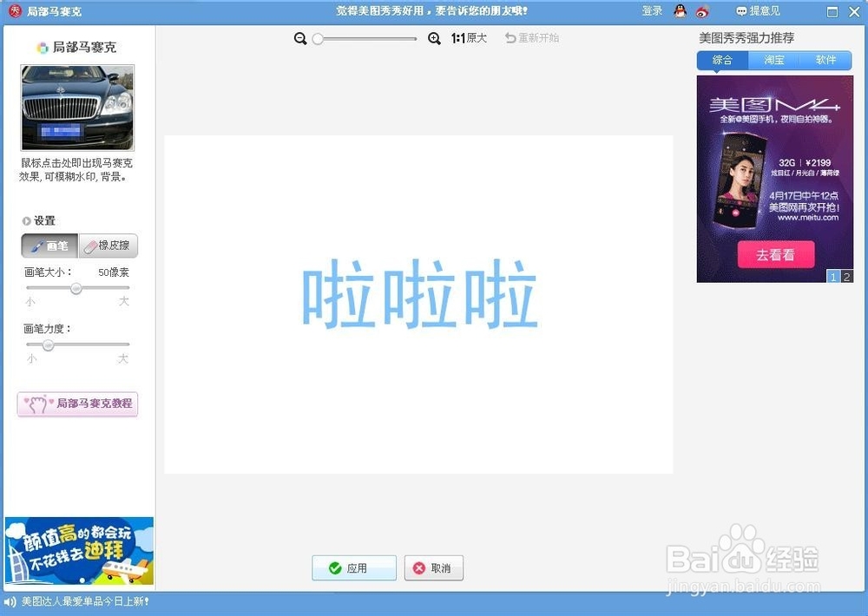Apply the mosaic with the 应用 button
Image resolution: width=868 pixels, height=616 pixels.
[353, 567]
